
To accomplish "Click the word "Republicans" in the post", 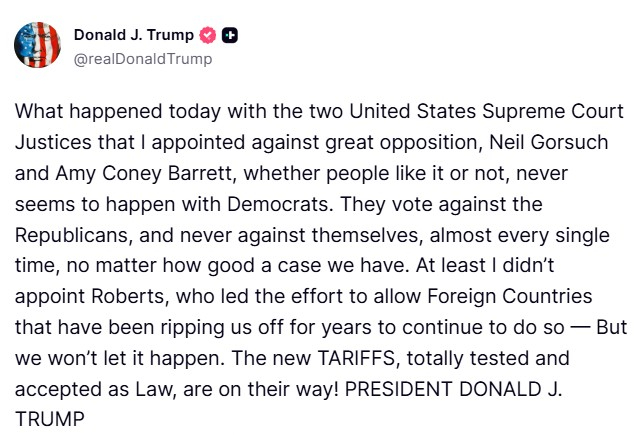I will pos(72,234).
